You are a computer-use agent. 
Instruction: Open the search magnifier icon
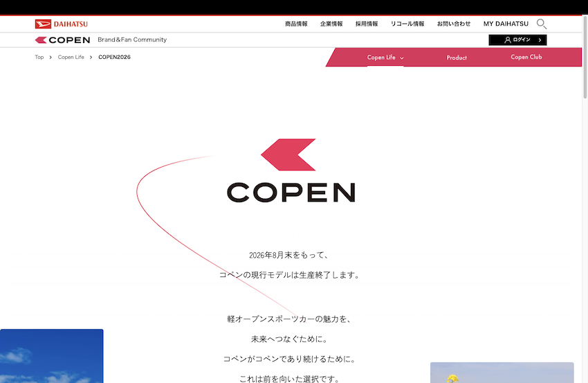tap(541, 24)
